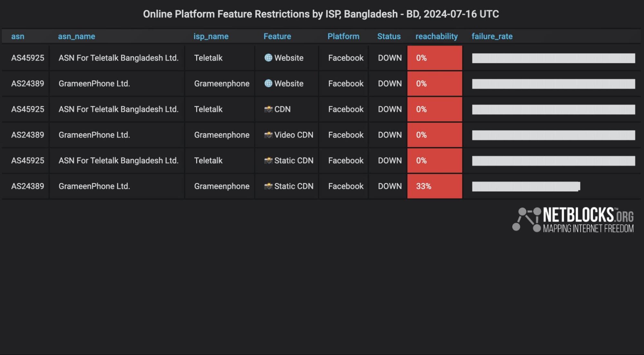
Task: Click camera icon beside Video CDN
Action: click(x=268, y=135)
